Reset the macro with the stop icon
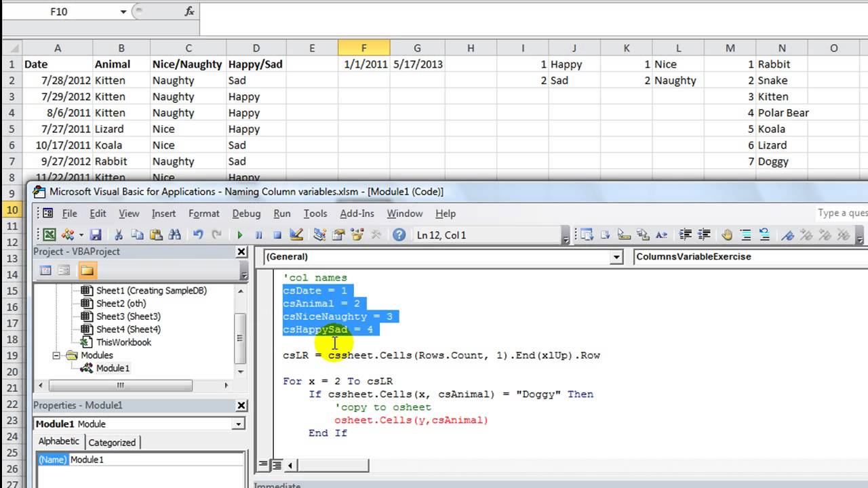This screenshot has height=488, width=868. (277, 235)
